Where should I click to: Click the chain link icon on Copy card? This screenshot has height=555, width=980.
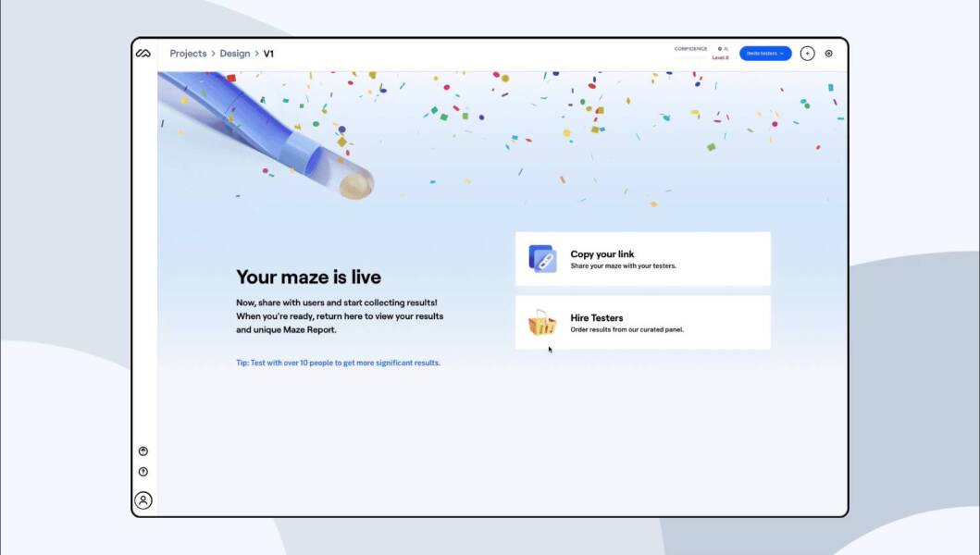tap(542, 259)
